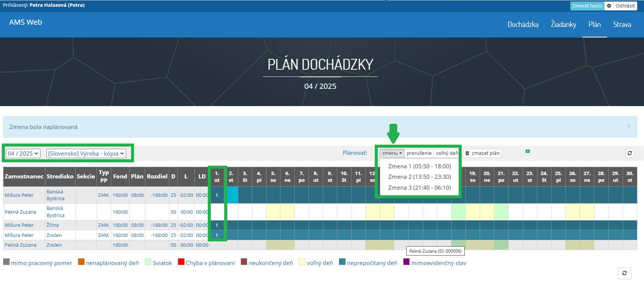Image resolution: width=644 pixels, height=283 pixels.
Task: Click the '30. st' day column header
Action: [630, 177]
